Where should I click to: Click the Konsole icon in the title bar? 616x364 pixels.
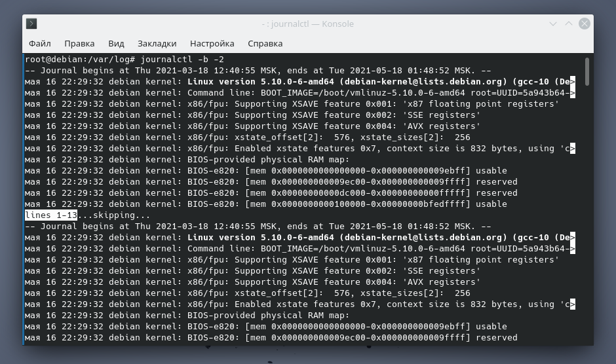click(31, 24)
